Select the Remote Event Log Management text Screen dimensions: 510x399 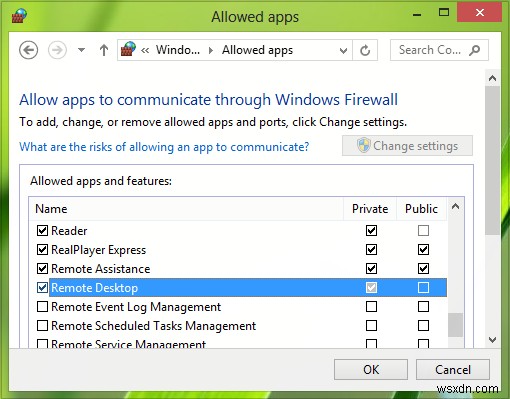point(136,307)
